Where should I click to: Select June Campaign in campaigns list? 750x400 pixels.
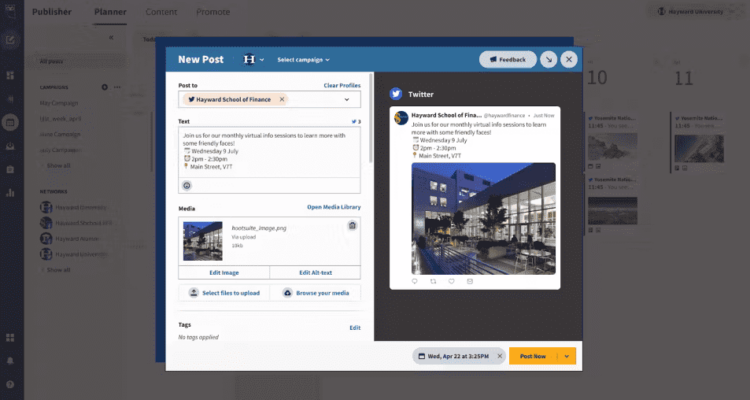tap(60, 134)
